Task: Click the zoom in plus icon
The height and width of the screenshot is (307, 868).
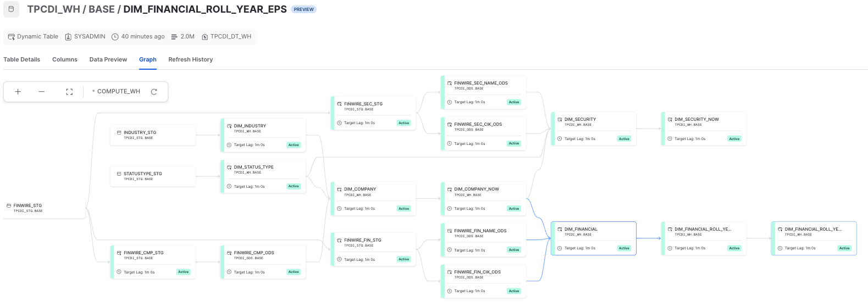Action: pos(18,92)
